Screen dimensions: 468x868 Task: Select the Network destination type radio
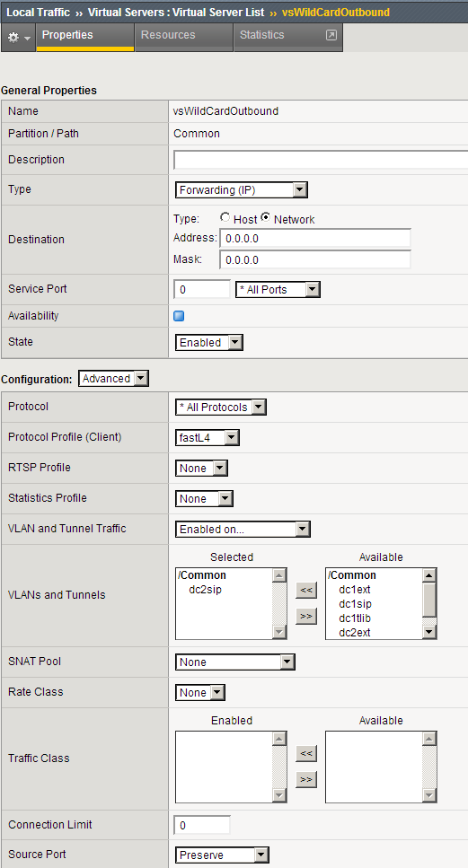tap(265, 217)
